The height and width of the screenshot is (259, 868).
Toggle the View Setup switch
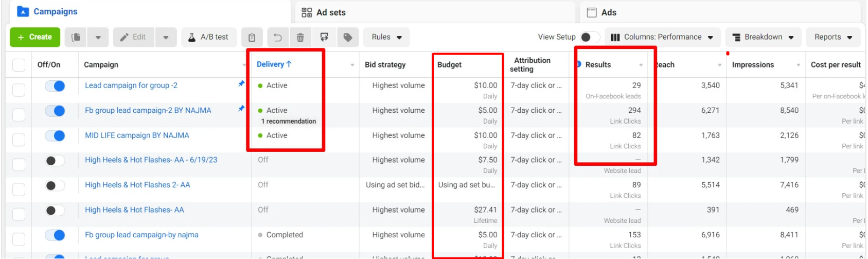(590, 37)
